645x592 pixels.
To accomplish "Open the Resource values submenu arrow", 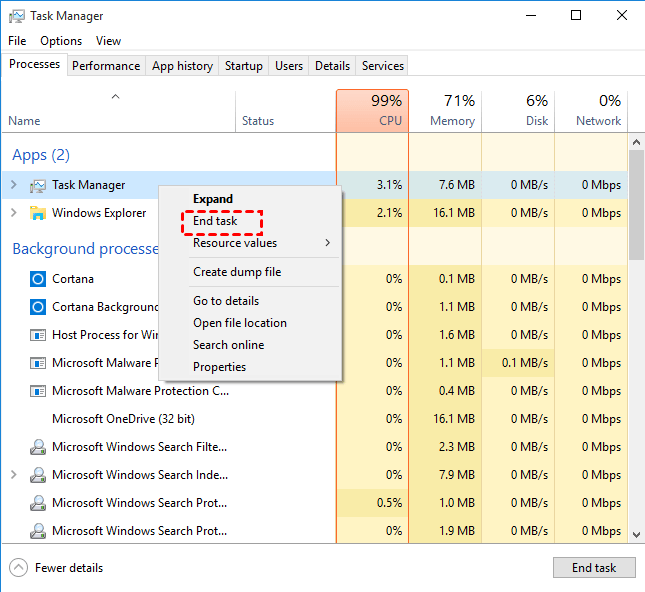I will coord(327,243).
